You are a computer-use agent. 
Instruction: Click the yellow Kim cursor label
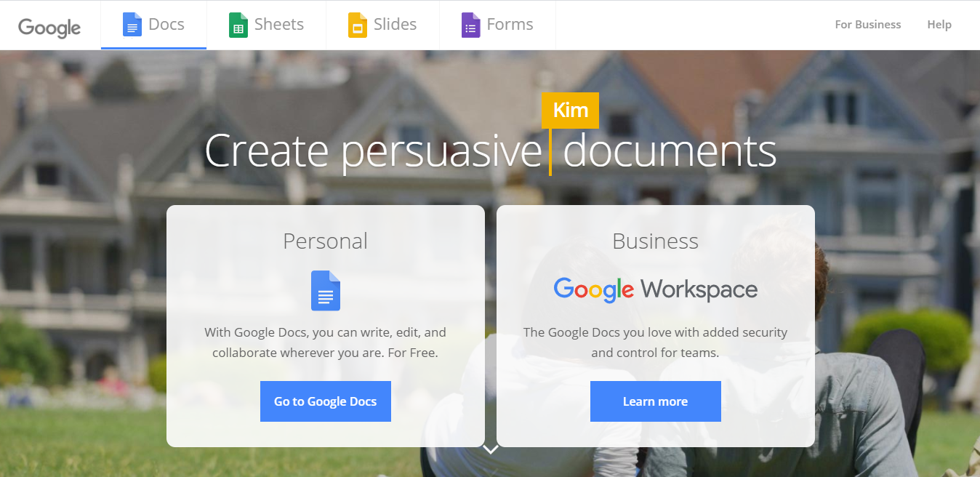click(570, 110)
